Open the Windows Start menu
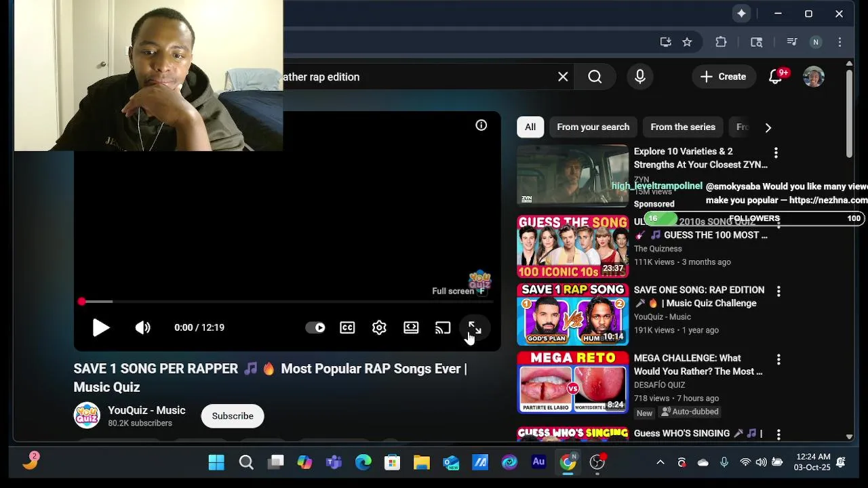Image resolution: width=868 pixels, height=488 pixels. pos(216,462)
